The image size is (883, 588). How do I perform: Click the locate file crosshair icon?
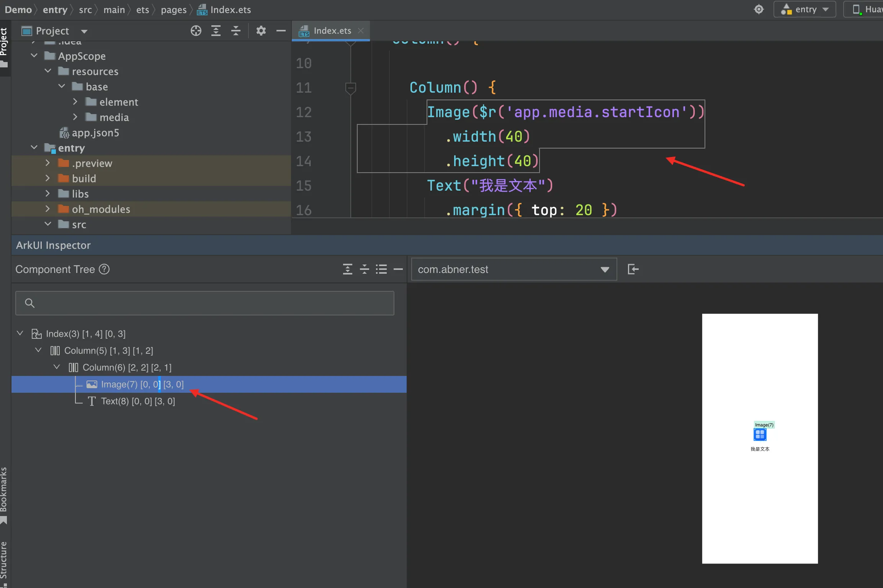coord(196,31)
